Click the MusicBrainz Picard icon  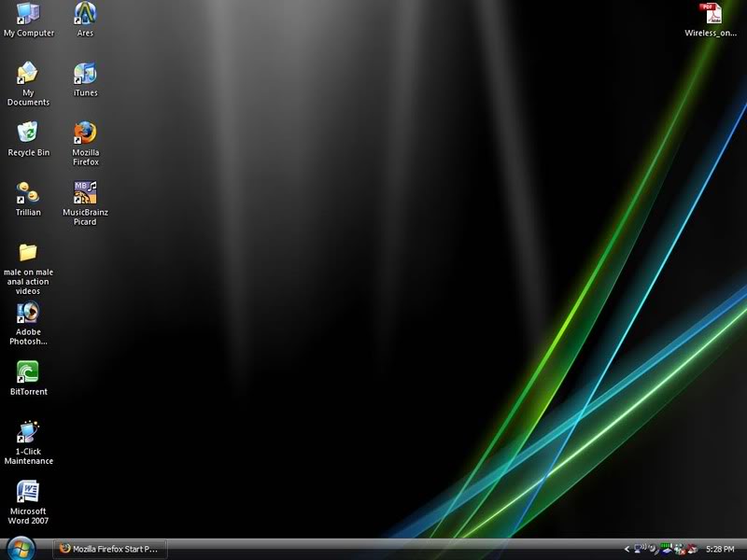85,193
